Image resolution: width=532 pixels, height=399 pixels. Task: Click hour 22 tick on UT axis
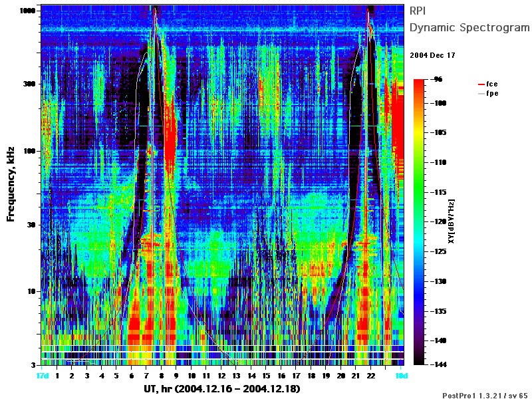click(x=371, y=376)
